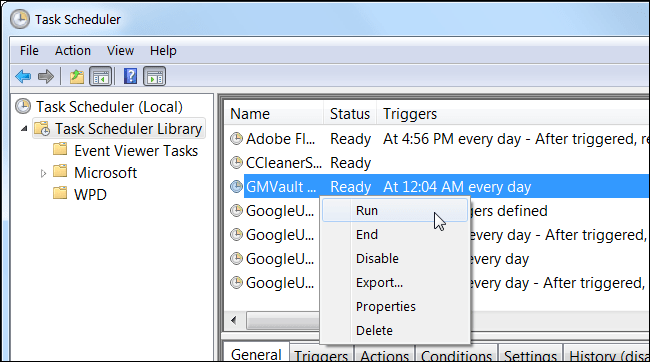Open the Action menu
The height and width of the screenshot is (362, 650).
pyautogui.click(x=73, y=51)
